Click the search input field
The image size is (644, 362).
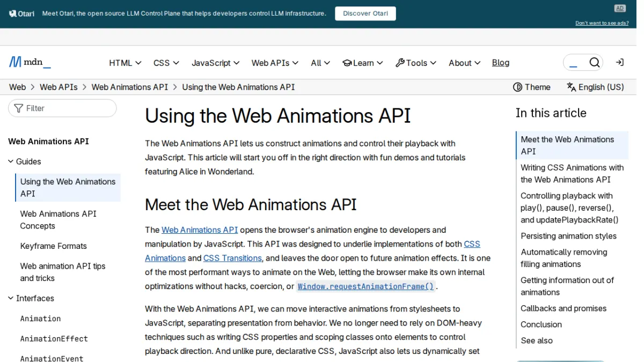[575, 63]
